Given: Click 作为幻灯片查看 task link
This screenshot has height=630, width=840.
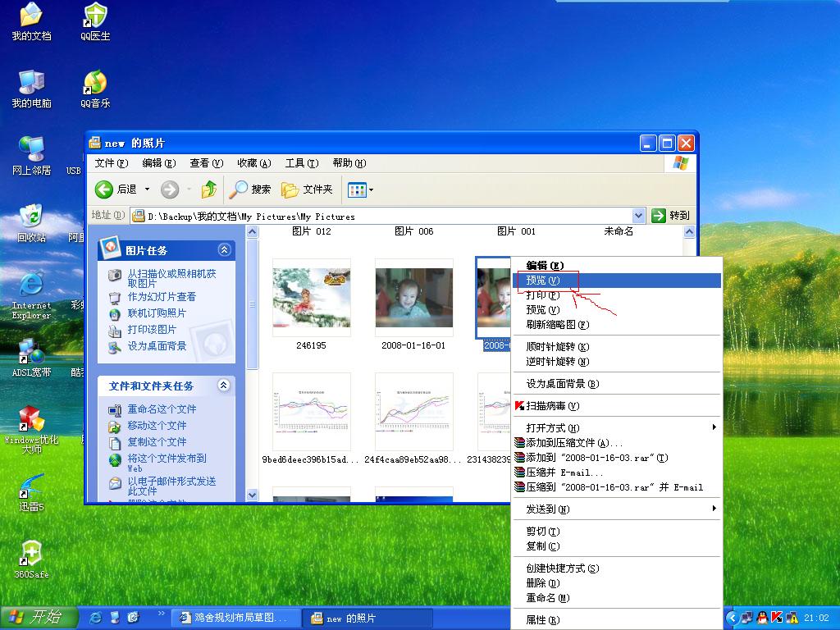Looking at the screenshot, I should 162,297.
